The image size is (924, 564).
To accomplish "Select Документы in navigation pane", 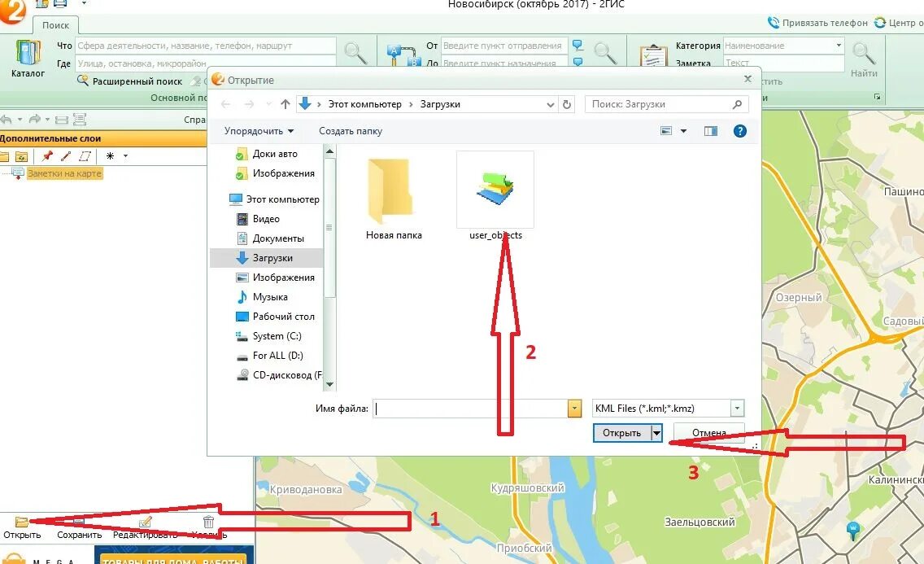I will click(x=271, y=238).
